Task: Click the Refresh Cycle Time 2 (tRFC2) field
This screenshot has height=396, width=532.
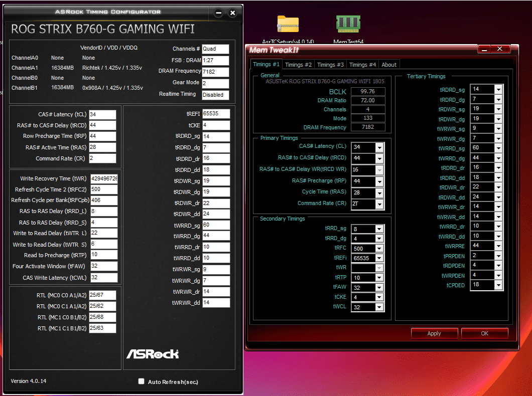Action: click(104, 189)
